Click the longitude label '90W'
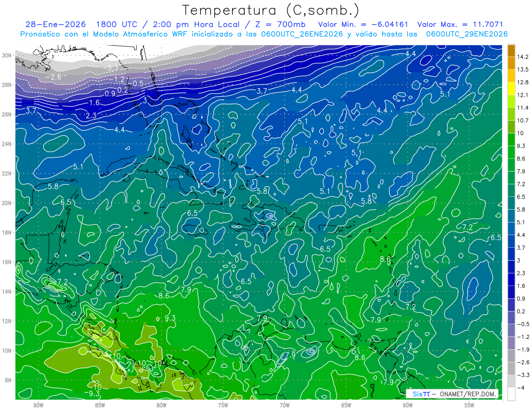532x411 pixels. (x=39, y=406)
